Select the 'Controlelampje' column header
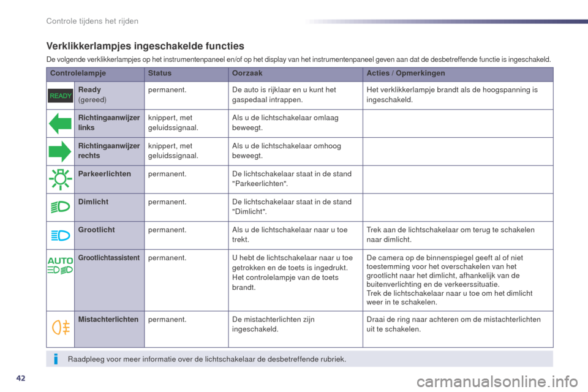588x392 pixels. pos(78,73)
